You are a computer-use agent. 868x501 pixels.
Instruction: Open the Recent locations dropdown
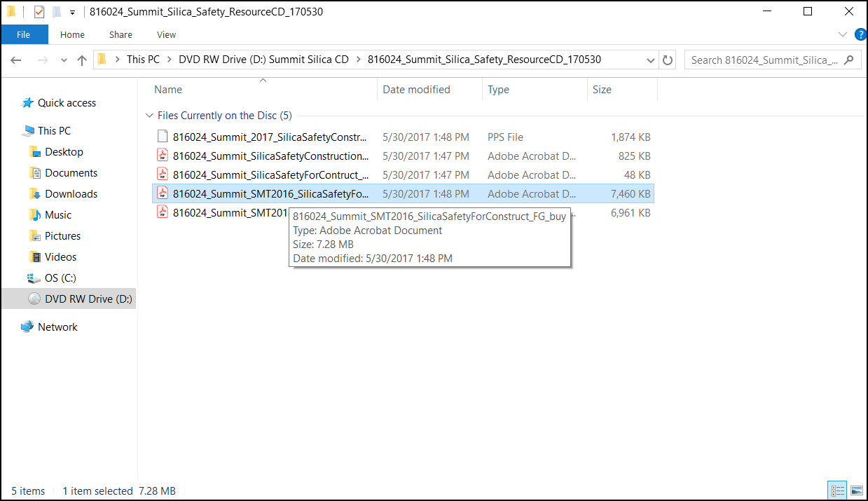pos(64,60)
